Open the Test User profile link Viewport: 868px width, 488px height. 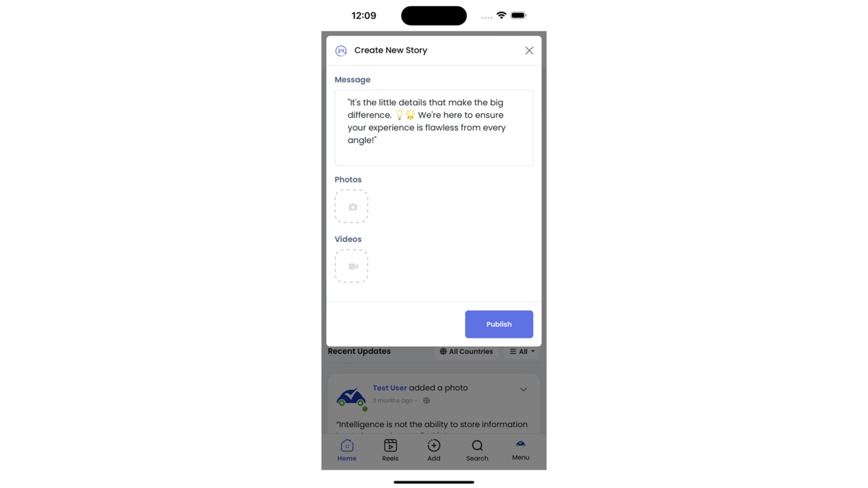tap(390, 388)
